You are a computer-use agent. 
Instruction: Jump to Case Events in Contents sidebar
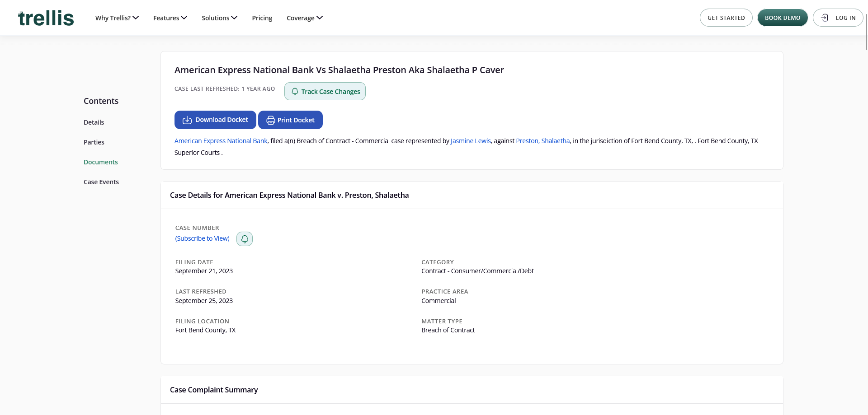click(101, 182)
